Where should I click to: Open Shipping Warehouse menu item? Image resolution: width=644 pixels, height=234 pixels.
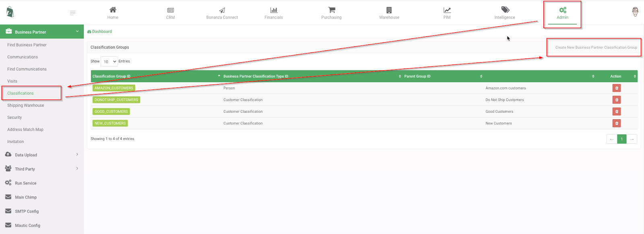click(x=26, y=105)
